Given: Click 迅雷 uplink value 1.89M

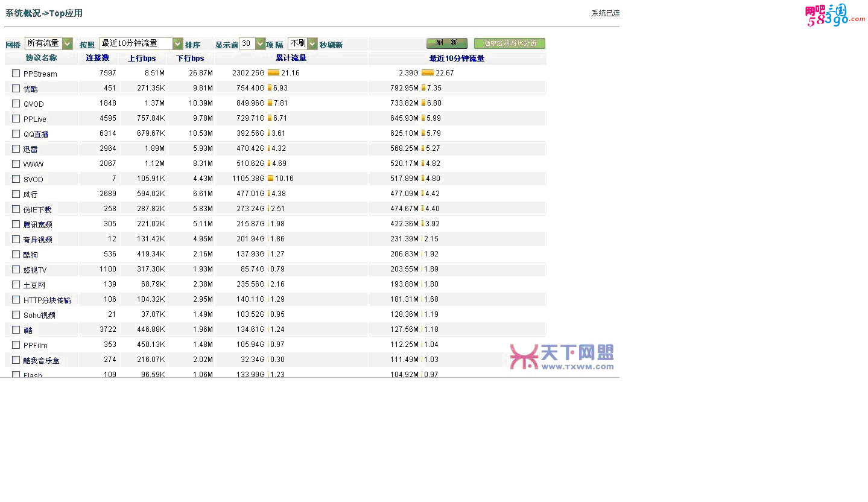Looking at the screenshot, I should point(154,148).
